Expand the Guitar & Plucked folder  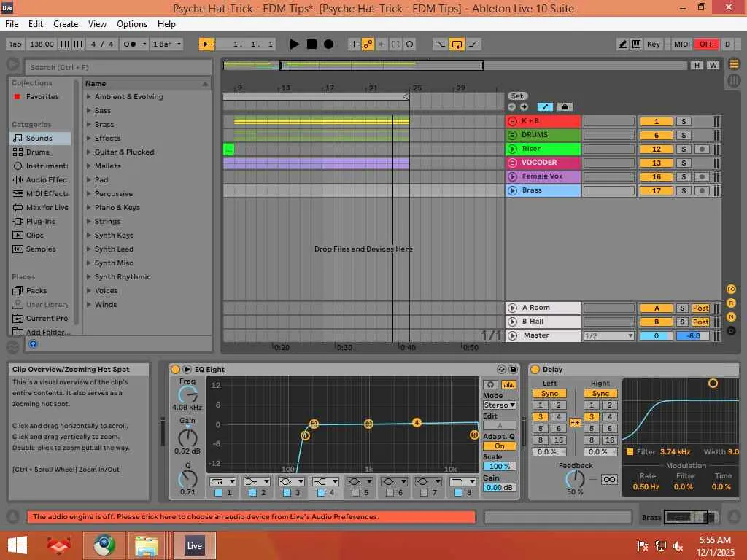(x=88, y=152)
